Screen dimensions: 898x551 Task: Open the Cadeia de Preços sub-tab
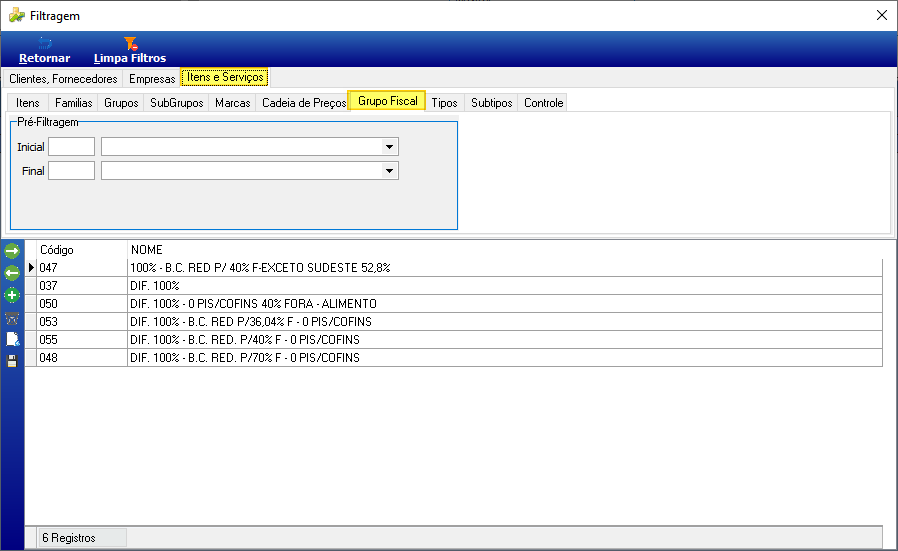click(304, 103)
